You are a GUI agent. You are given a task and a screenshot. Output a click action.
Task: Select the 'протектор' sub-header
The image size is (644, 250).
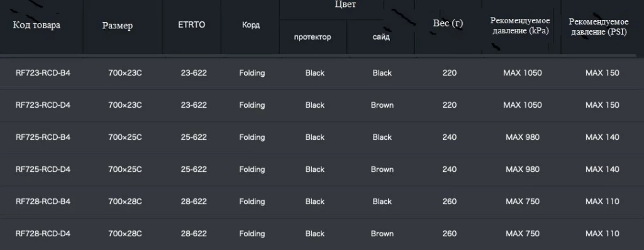point(313,37)
